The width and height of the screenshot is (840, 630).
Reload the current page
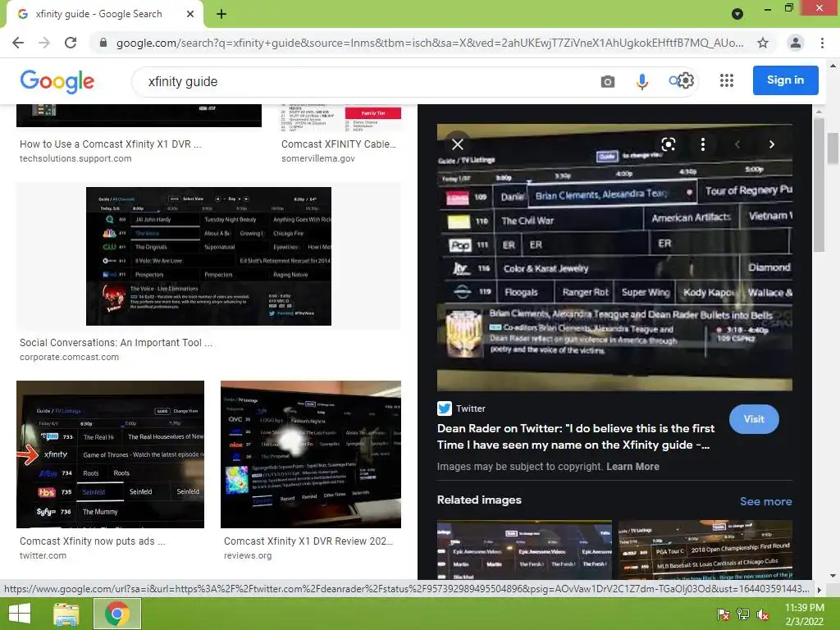(71, 43)
